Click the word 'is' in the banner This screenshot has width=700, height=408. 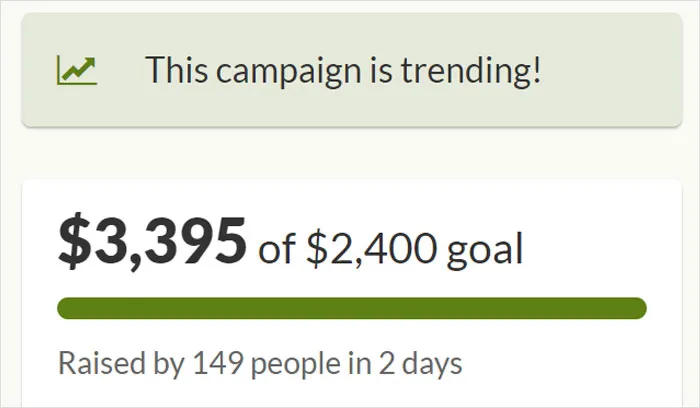[x=381, y=70]
